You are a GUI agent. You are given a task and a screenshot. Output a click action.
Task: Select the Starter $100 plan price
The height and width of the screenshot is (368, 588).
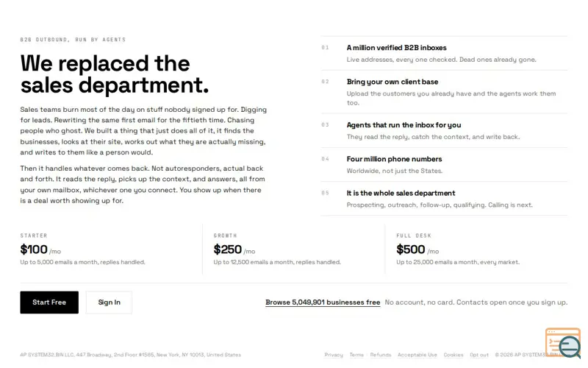tap(34, 250)
